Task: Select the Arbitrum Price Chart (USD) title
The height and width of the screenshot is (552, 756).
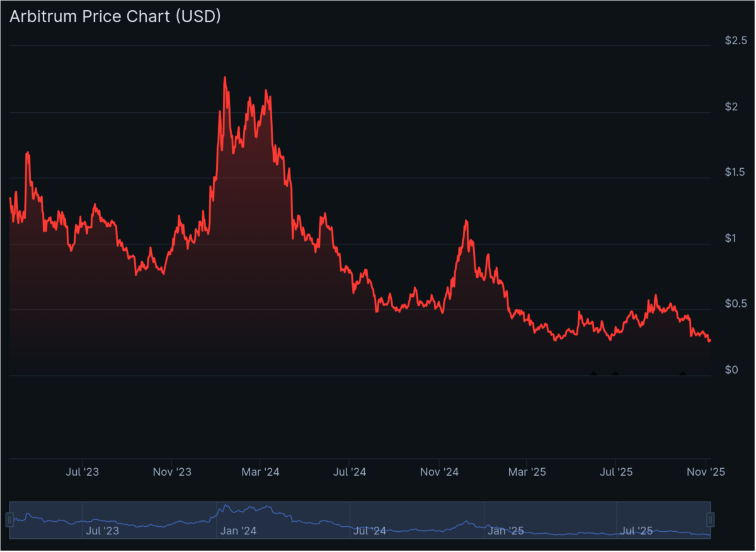Action: [115, 16]
